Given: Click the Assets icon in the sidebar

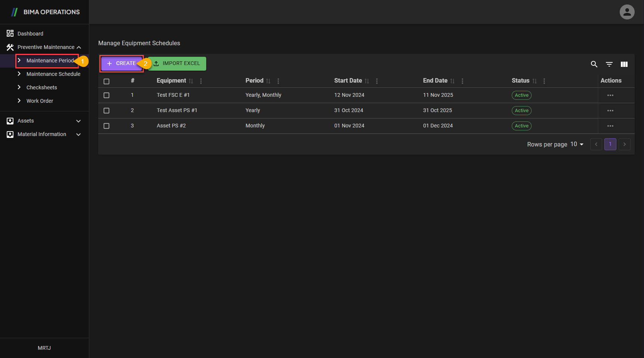Looking at the screenshot, I should (x=10, y=121).
